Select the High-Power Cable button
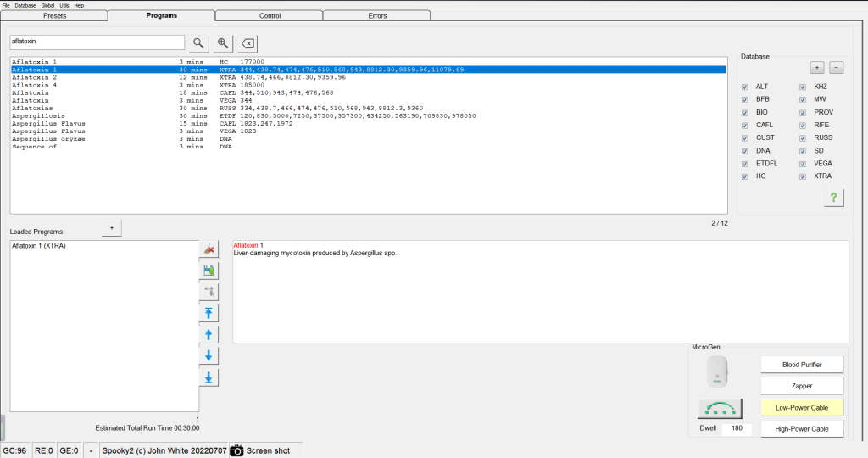Image resolution: width=868 pixels, height=458 pixels. 801,429
